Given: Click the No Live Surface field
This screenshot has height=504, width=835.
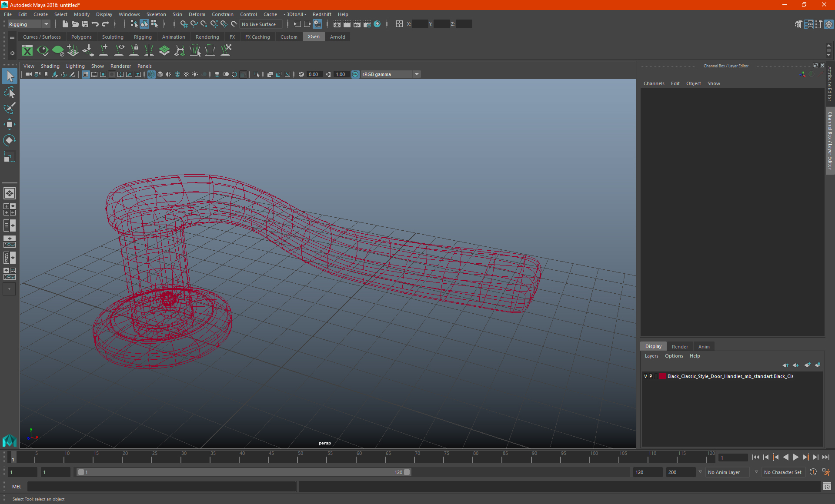Looking at the screenshot, I should coord(261,24).
